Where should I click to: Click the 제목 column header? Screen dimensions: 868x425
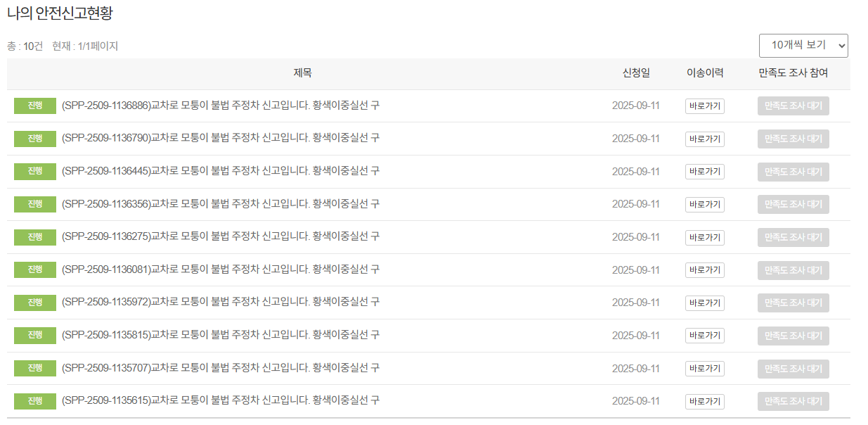301,72
